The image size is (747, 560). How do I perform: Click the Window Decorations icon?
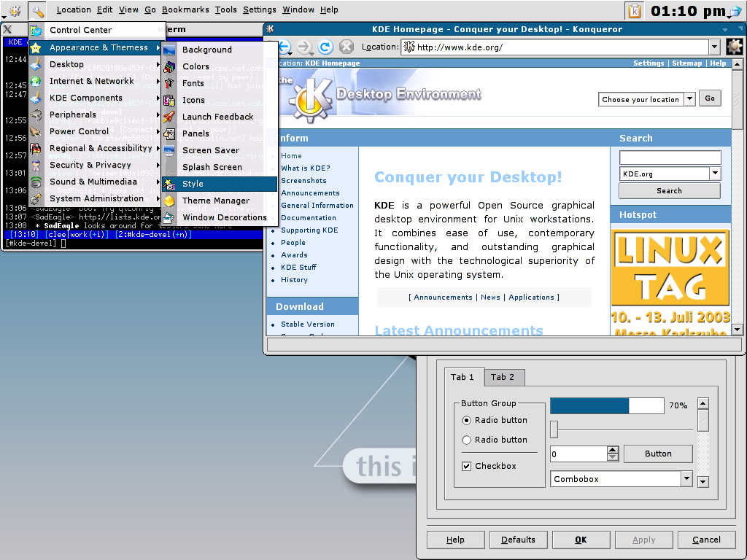169,217
